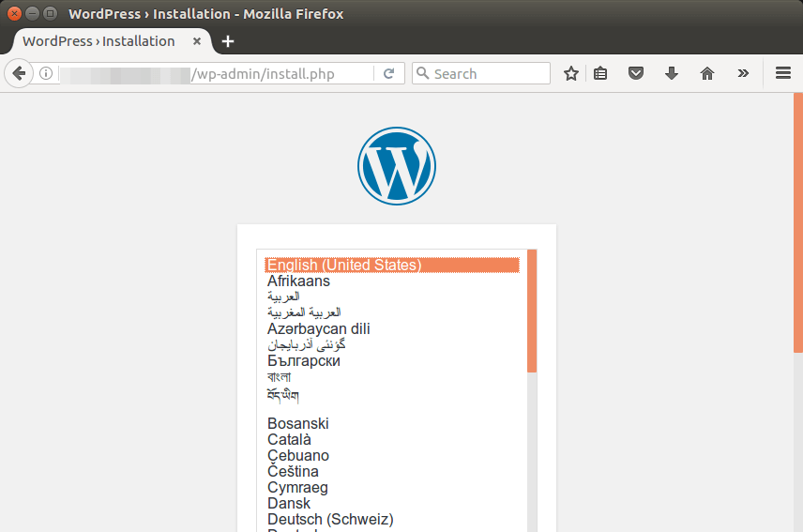803x532 pixels.
Task: Open a new tab with plus button
Action: tap(228, 41)
